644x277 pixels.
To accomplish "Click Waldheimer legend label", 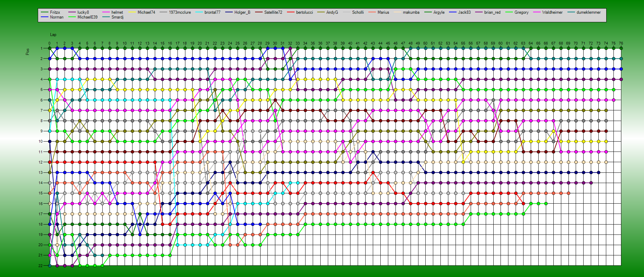I will coord(552,12).
